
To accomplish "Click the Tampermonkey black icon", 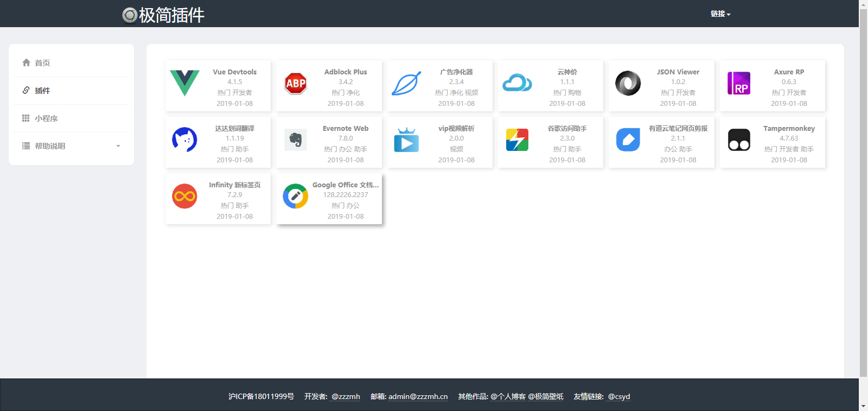I will pos(739,140).
